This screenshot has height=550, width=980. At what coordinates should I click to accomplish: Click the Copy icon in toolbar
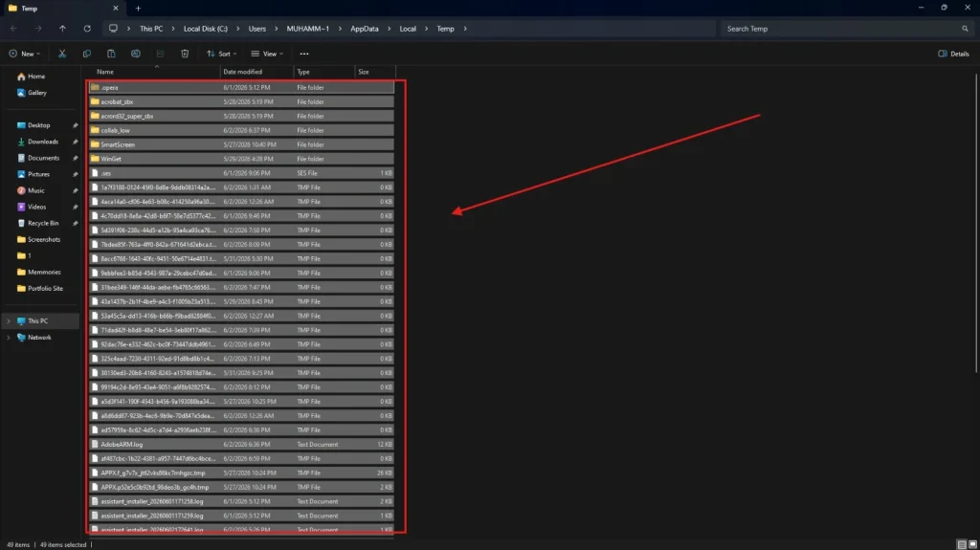pos(86,54)
